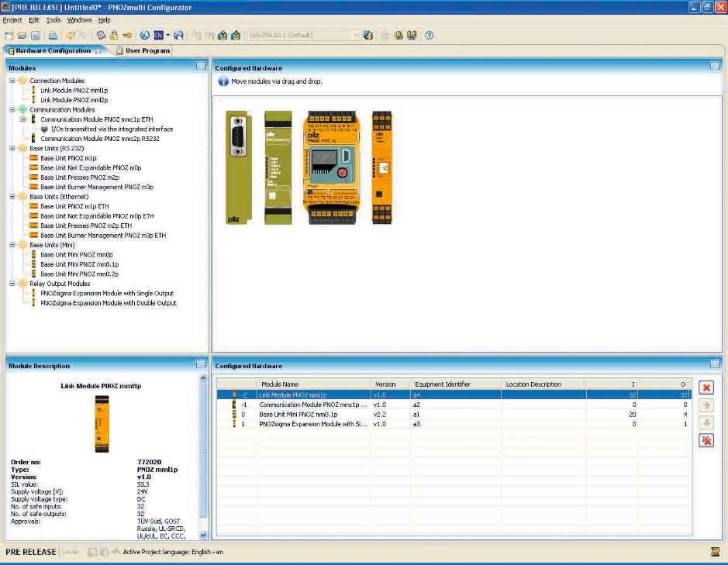Select PNOZsigma Expansion Module with Double Output
The width and height of the screenshot is (728, 565).
[109, 303]
